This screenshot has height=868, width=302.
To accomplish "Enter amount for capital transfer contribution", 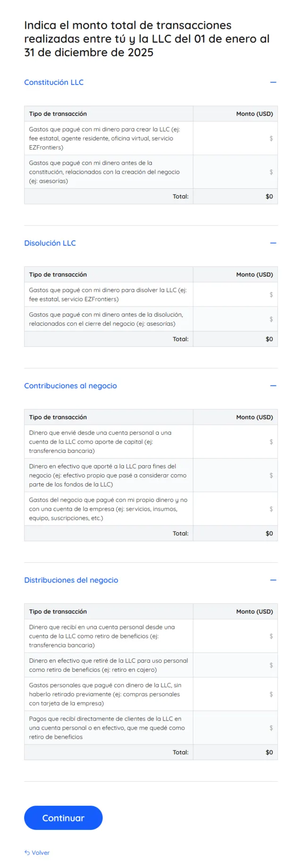I will pos(235,442).
